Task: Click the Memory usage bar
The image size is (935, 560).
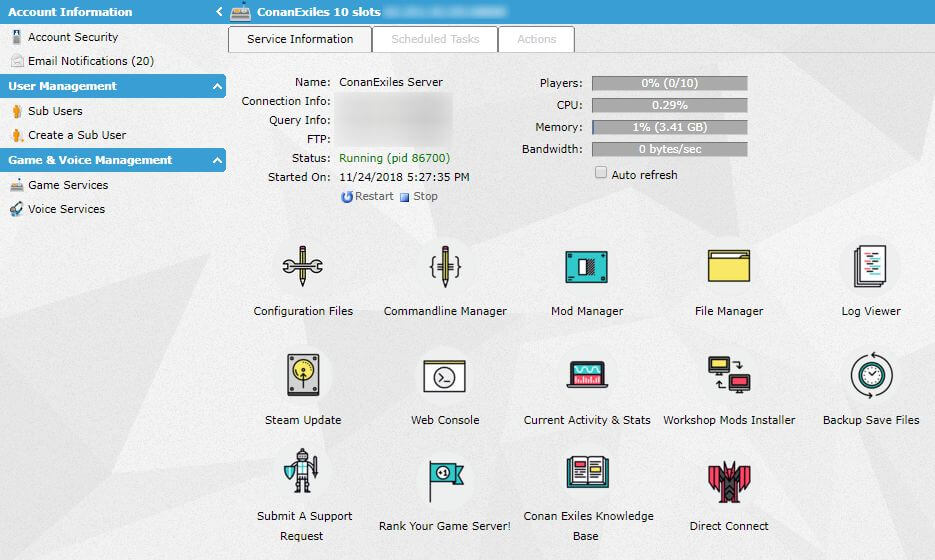Action: [669, 127]
